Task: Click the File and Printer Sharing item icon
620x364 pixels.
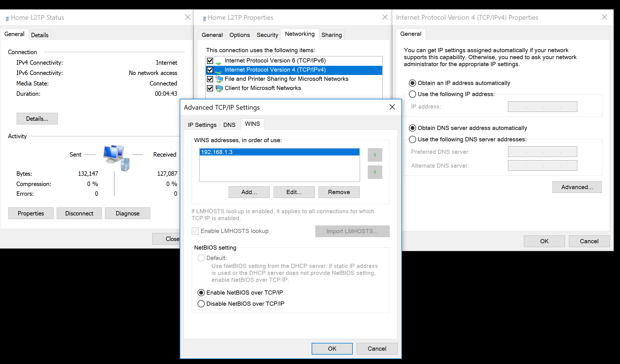Action: click(219, 79)
